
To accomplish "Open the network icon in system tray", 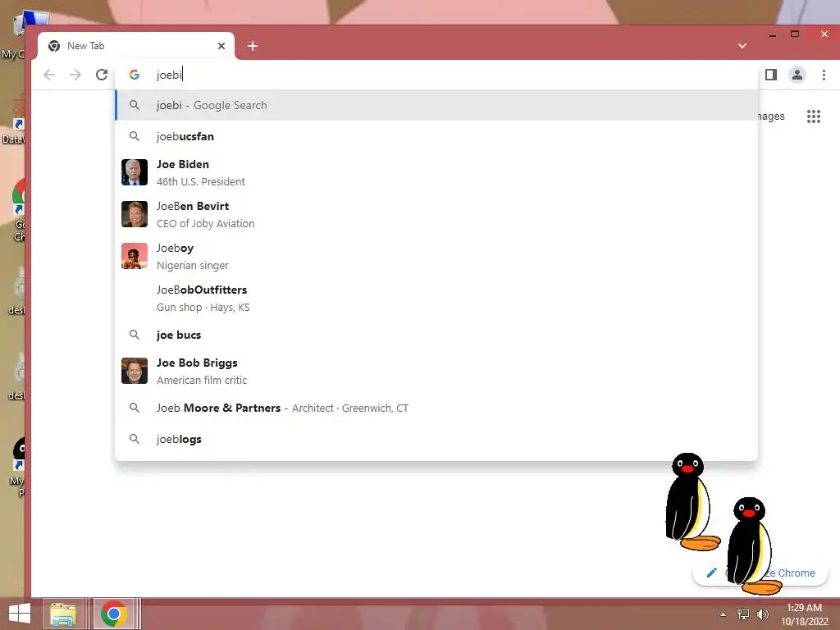I will click(743, 614).
